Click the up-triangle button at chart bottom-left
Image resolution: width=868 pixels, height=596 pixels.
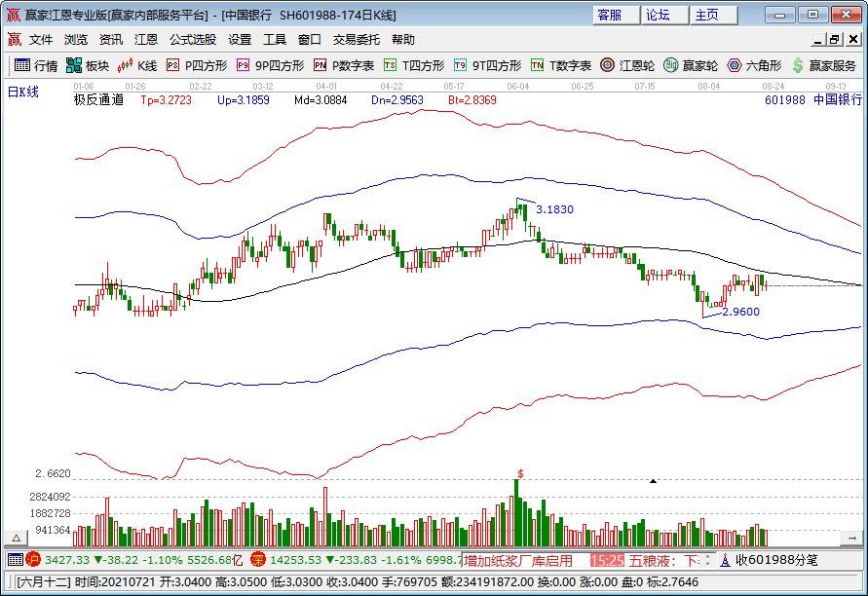click(17, 538)
